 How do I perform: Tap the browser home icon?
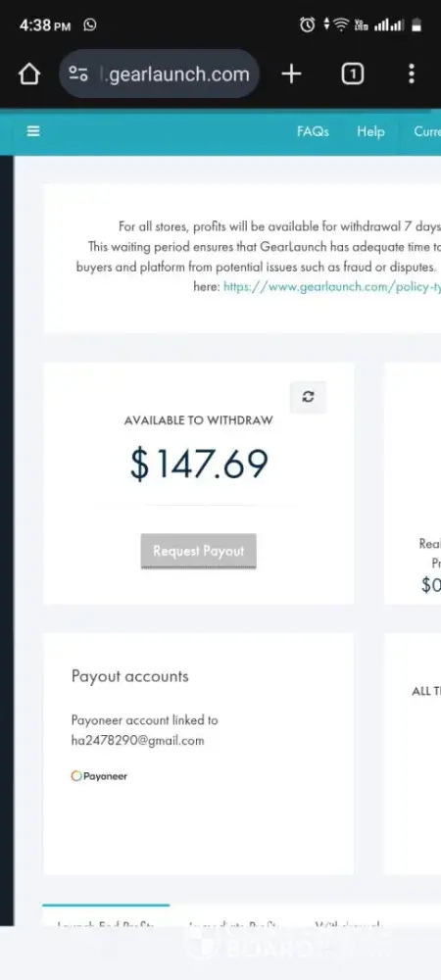pos(28,74)
